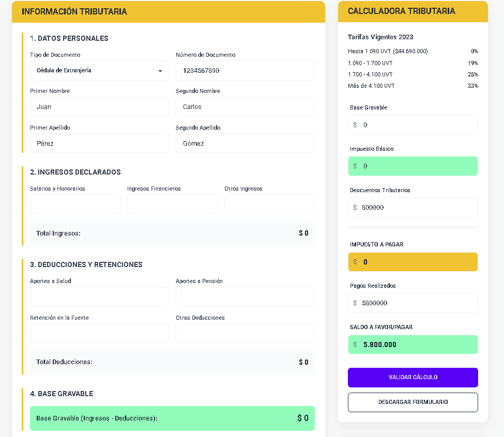Open the Tipo de Documento dropdown
The width and height of the screenshot is (504, 437).
point(99,71)
